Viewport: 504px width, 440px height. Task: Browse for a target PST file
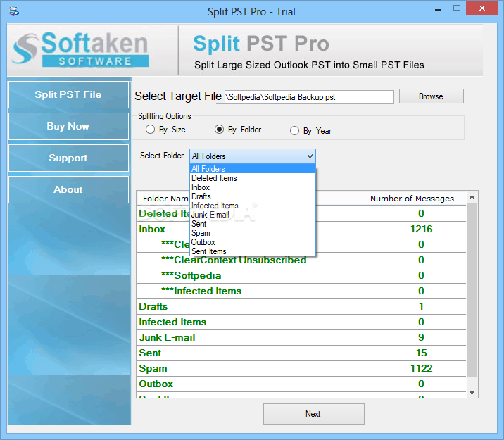coord(431,96)
